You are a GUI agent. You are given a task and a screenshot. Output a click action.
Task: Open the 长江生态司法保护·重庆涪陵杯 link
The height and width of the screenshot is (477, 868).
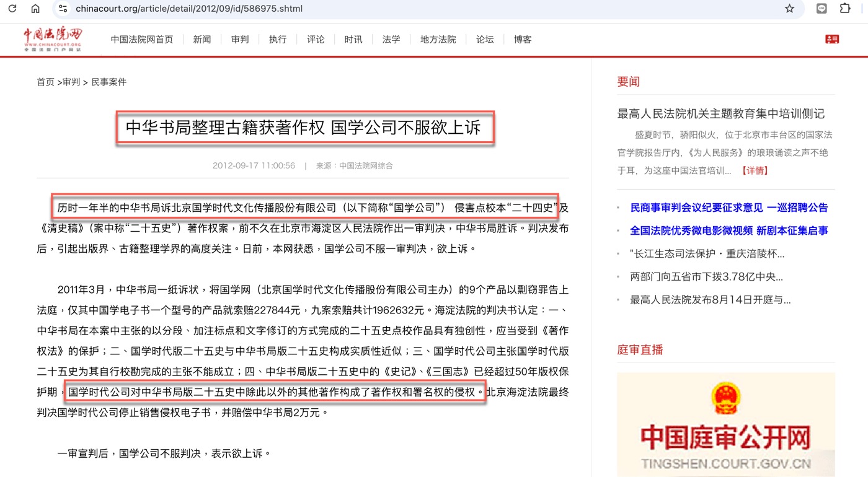point(707,253)
